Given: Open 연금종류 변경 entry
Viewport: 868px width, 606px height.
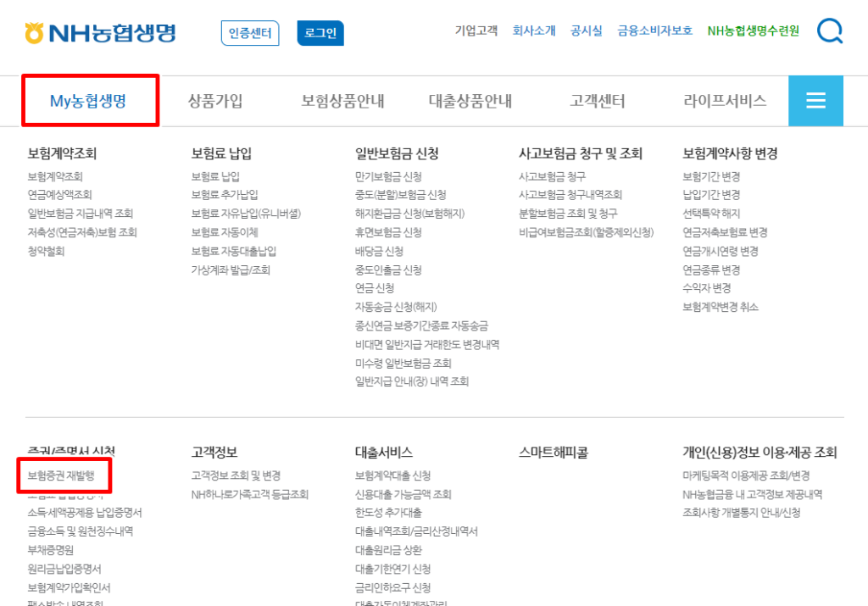Looking at the screenshot, I should (711, 270).
